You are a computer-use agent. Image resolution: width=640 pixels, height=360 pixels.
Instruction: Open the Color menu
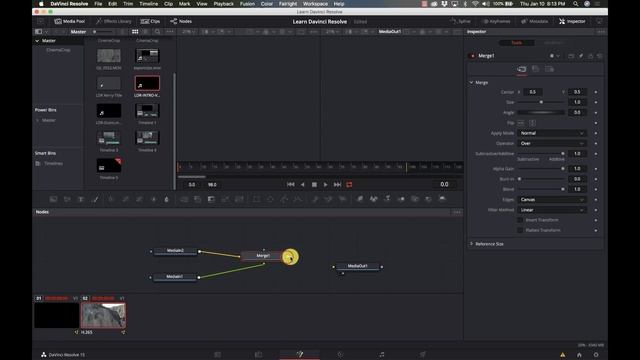(x=267, y=4)
